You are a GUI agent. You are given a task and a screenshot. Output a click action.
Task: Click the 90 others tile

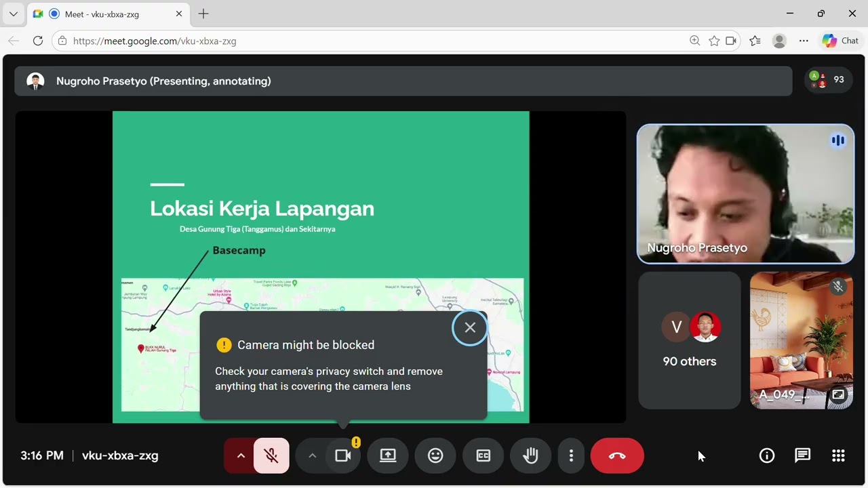click(690, 340)
